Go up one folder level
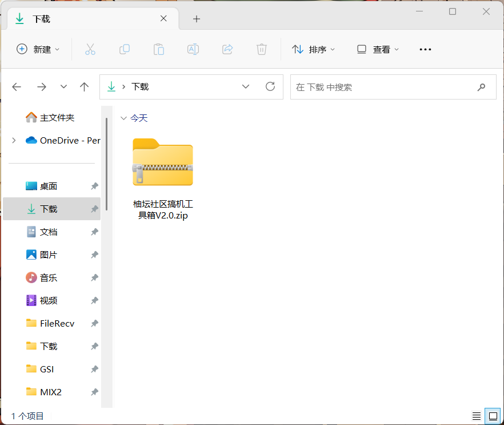 tap(85, 87)
